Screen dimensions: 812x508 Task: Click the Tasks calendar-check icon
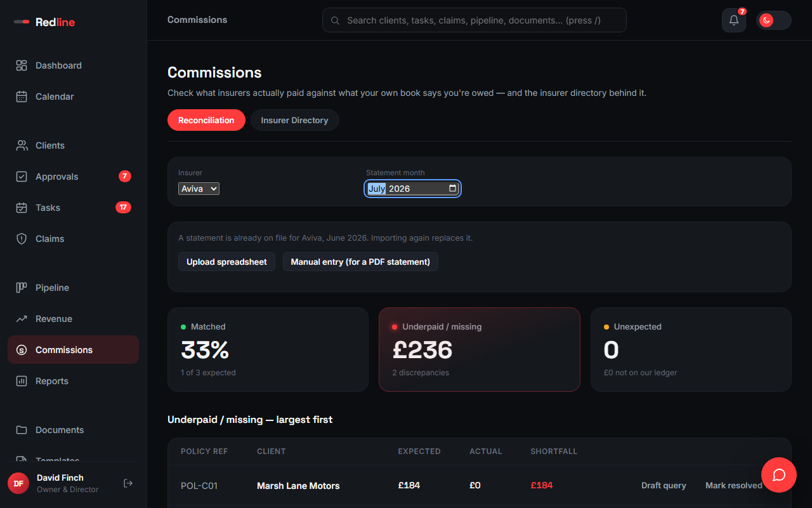point(22,208)
